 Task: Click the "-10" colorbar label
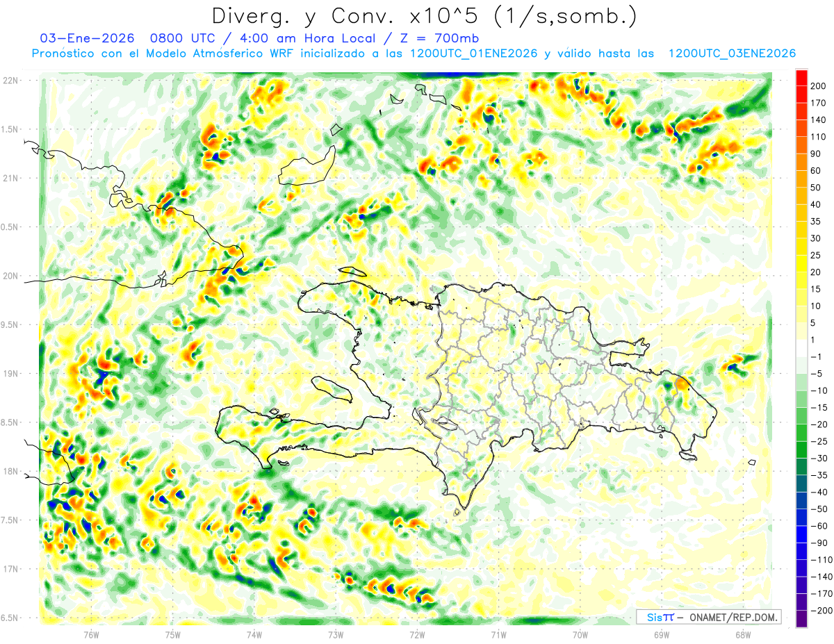[x=818, y=390]
